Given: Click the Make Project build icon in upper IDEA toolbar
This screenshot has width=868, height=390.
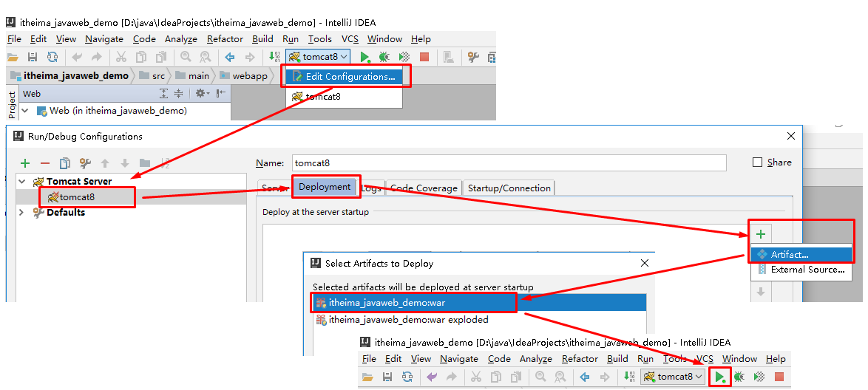Looking at the screenshot, I should tap(274, 56).
